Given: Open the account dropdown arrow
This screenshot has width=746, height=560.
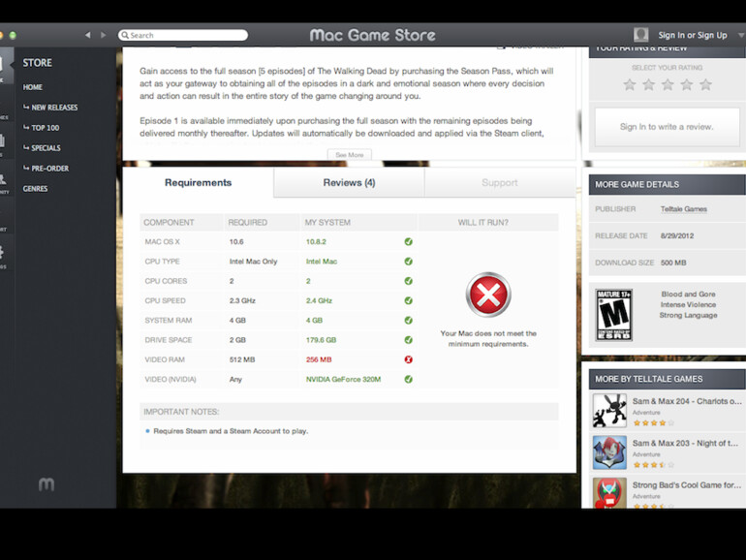Looking at the screenshot, I should click(741, 35).
